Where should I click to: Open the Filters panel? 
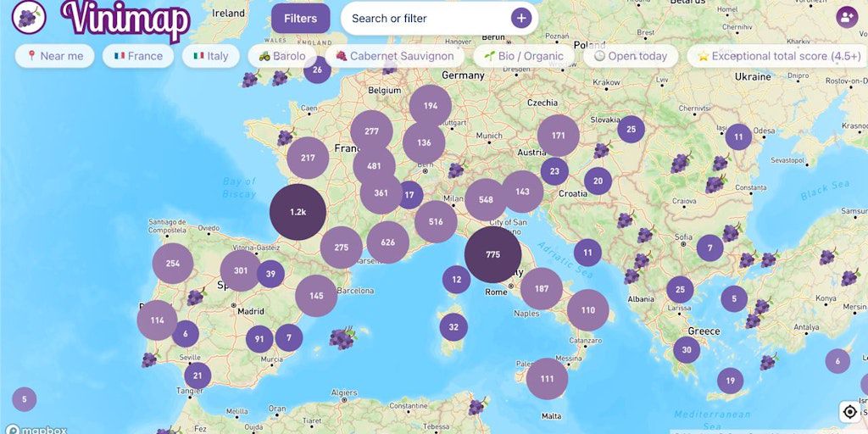301,19
